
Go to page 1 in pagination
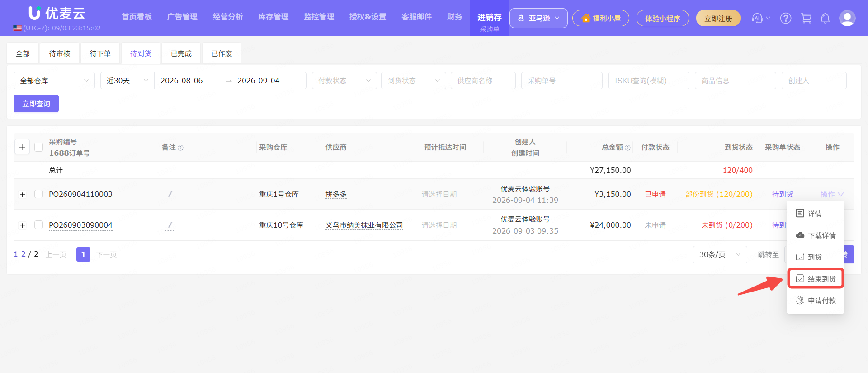pyautogui.click(x=83, y=254)
